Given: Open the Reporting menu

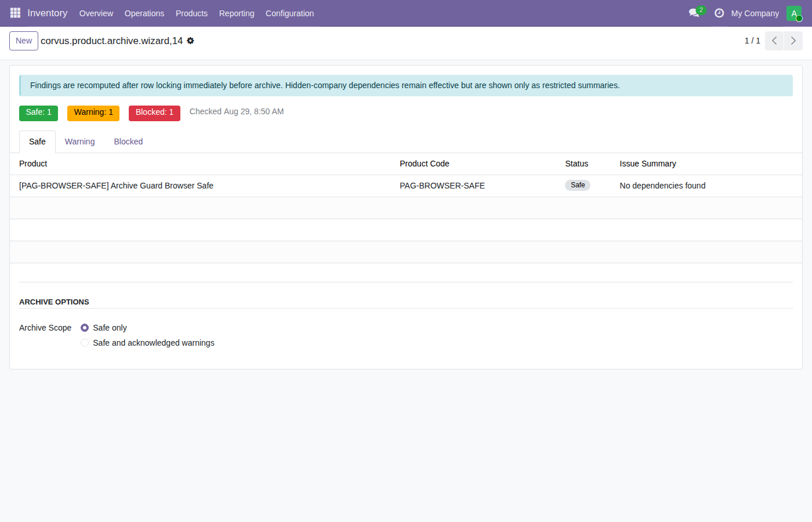Looking at the screenshot, I should tap(237, 13).
